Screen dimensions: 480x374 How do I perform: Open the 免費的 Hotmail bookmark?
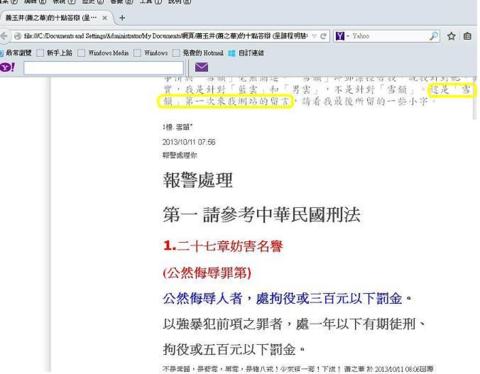click(198, 53)
